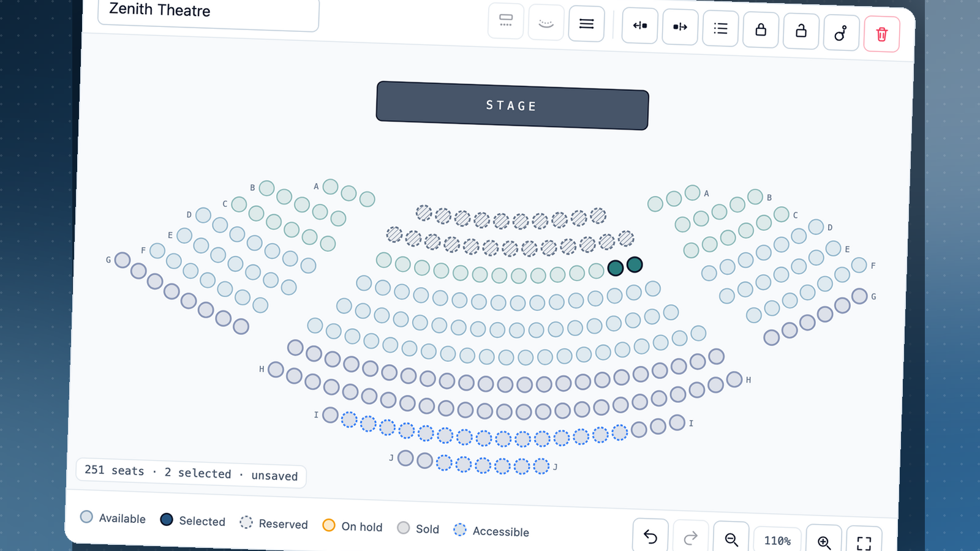Click the Zenith Theatre name field
980x551 pixels.
pos(208,12)
